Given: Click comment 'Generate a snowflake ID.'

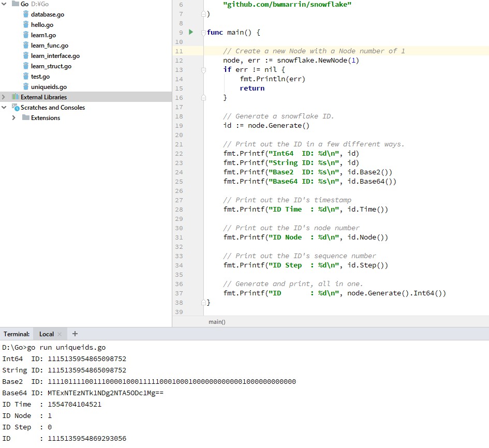Looking at the screenshot, I should pyautogui.click(x=278, y=116).
